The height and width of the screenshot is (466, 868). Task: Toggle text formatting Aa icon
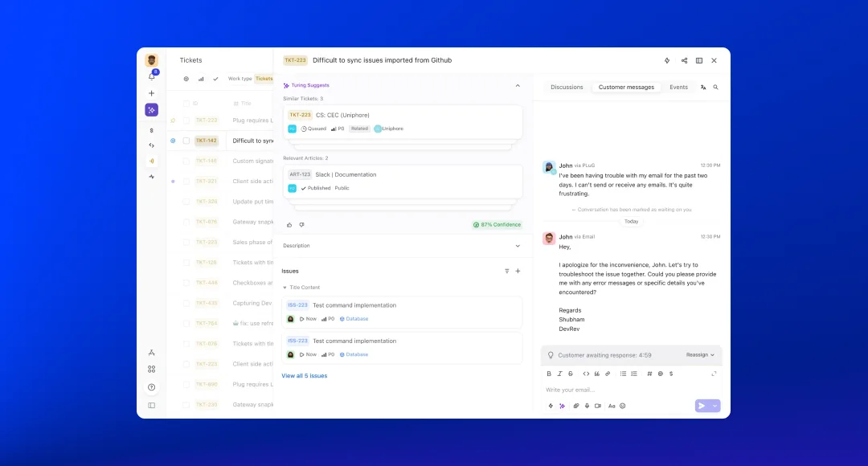[612, 406]
